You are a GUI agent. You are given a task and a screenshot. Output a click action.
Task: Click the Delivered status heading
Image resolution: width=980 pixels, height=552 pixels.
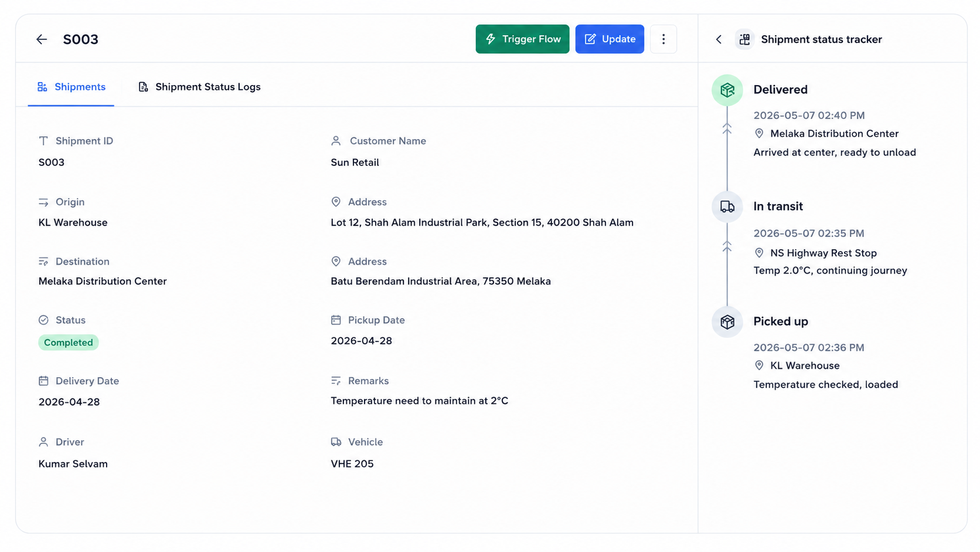[x=781, y=90]
